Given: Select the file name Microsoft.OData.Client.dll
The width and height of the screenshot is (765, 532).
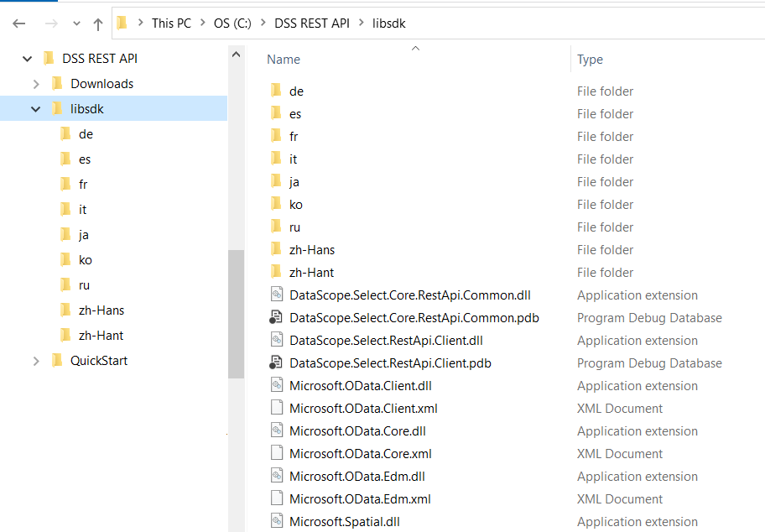Looking at the screenshot, I should tap(361, 386).
